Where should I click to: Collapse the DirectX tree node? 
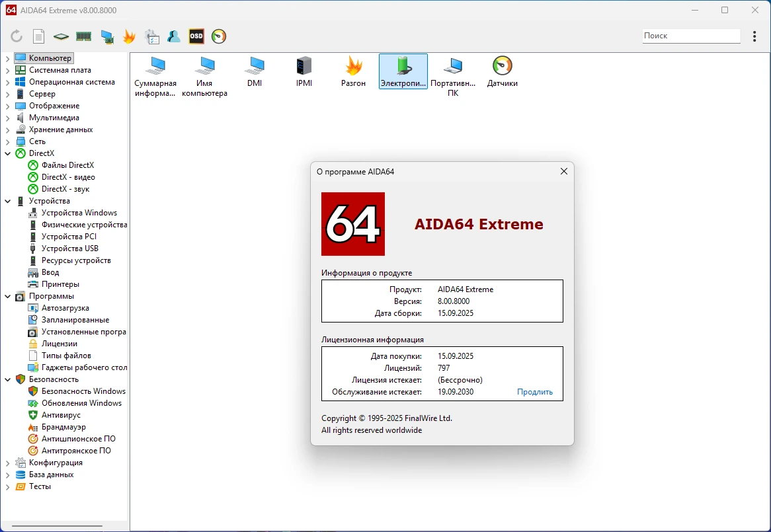[7, 153]
